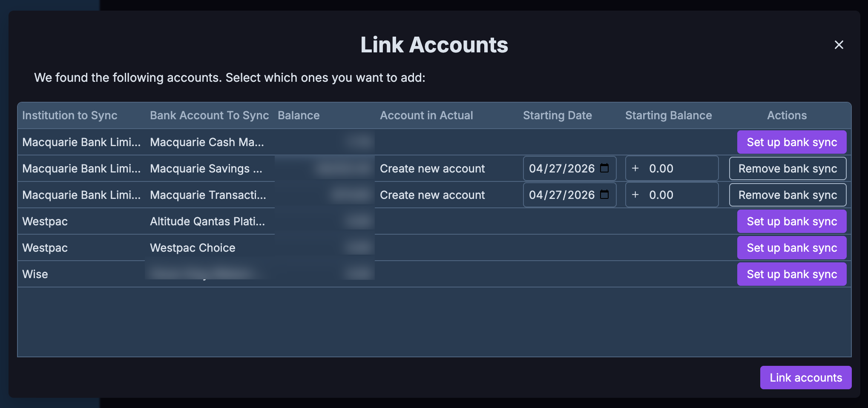
Task: Select the 'Altitude Qantas Plati...' account cell
Action: [207, 221]
